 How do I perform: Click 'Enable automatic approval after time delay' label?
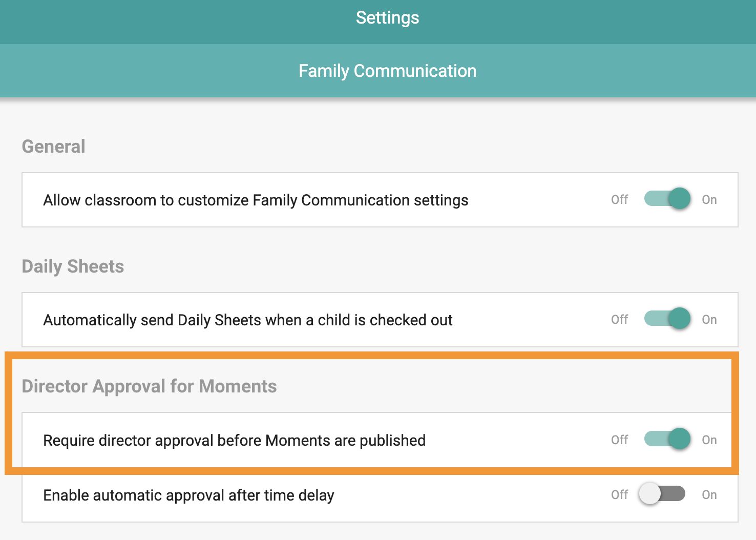[x=188, y=495]
